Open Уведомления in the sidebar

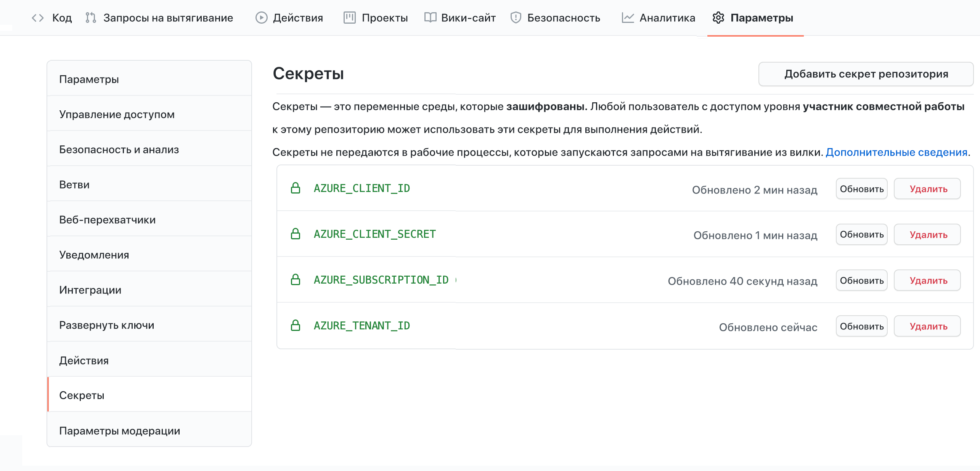[149, 254]
